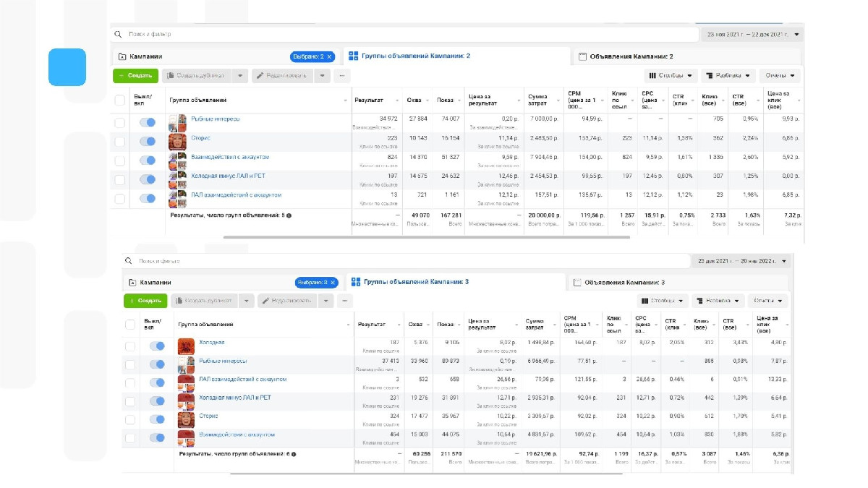This screenshot has height=488, width=868.
Task: Click search magnifier icon in the lower panel
Action: (x=129, y=260)
